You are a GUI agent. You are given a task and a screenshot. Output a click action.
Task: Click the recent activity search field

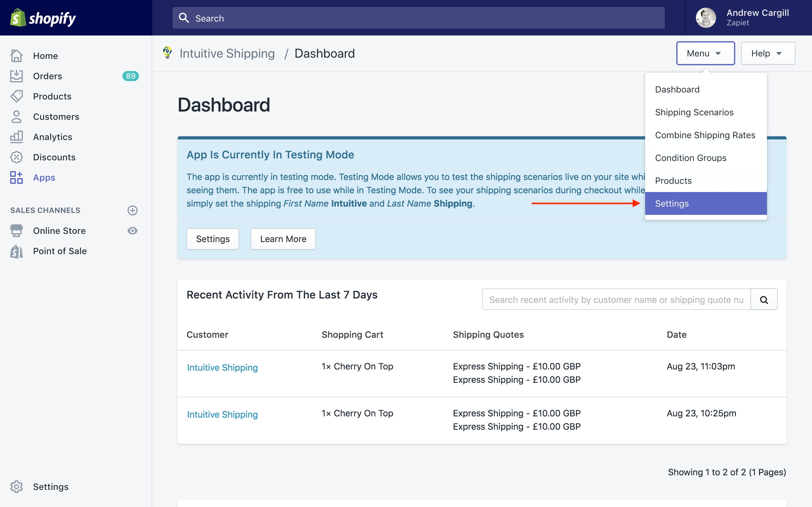coord(616,299)
